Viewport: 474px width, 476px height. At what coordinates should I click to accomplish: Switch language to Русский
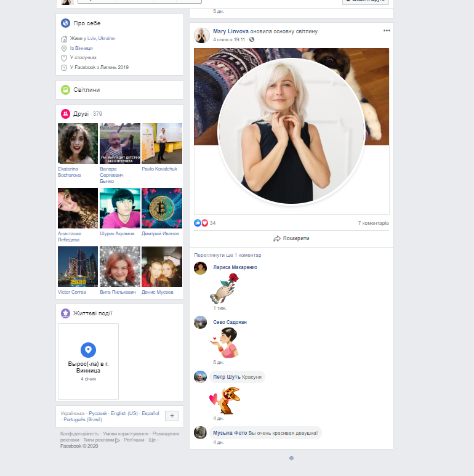[x=98, y=413]
